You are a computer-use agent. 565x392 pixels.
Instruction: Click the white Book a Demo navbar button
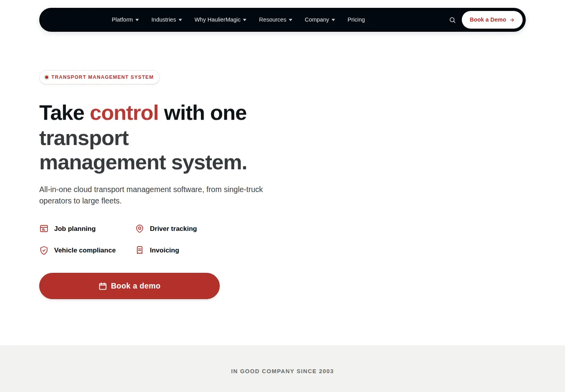click(x=492, y=20)
